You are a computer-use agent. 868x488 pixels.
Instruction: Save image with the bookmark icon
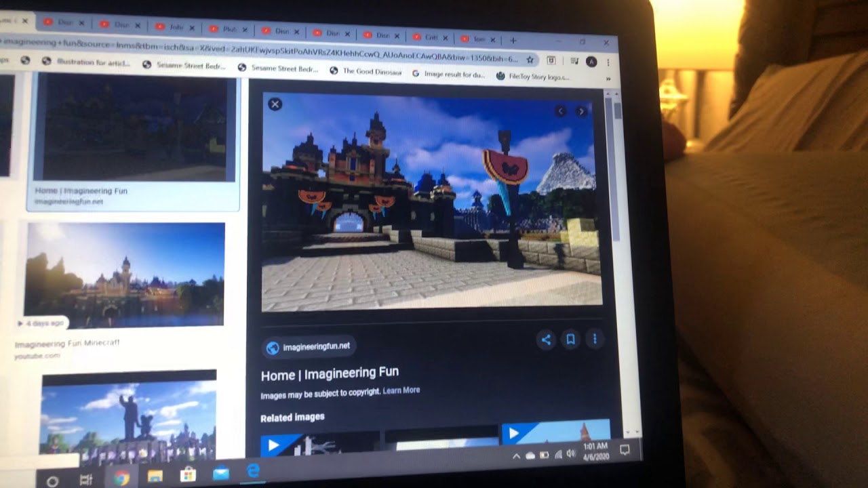pyautogui.click(x=570, y=340)
